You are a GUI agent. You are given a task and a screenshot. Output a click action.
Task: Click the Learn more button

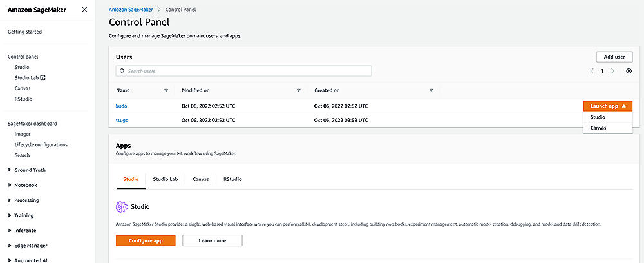click(213, 241)
